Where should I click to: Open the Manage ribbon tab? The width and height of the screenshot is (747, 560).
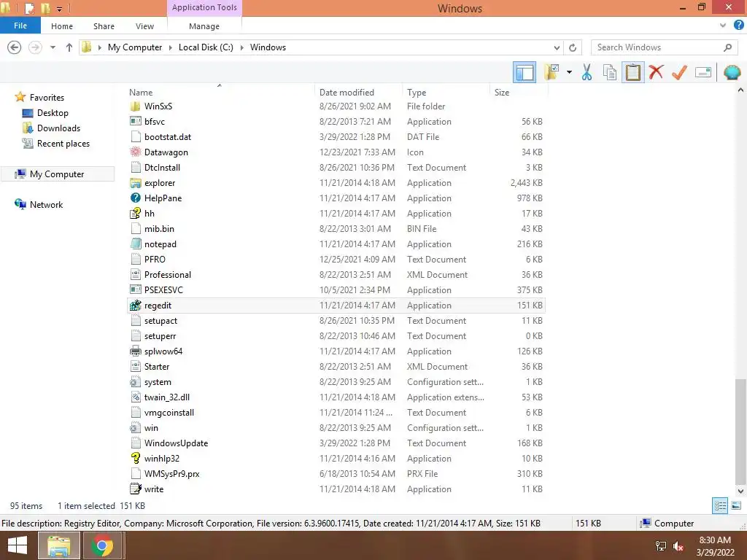tap(204, 26)
